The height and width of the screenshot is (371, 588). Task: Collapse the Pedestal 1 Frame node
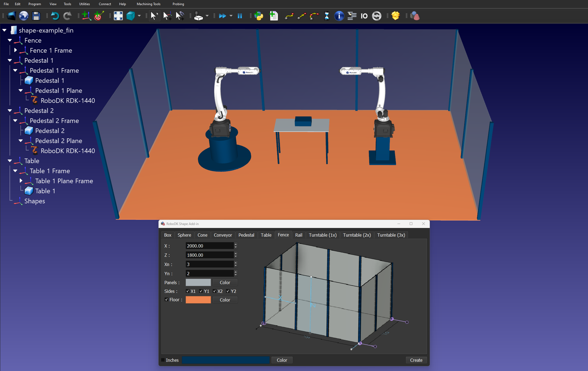tap(15, 71)
